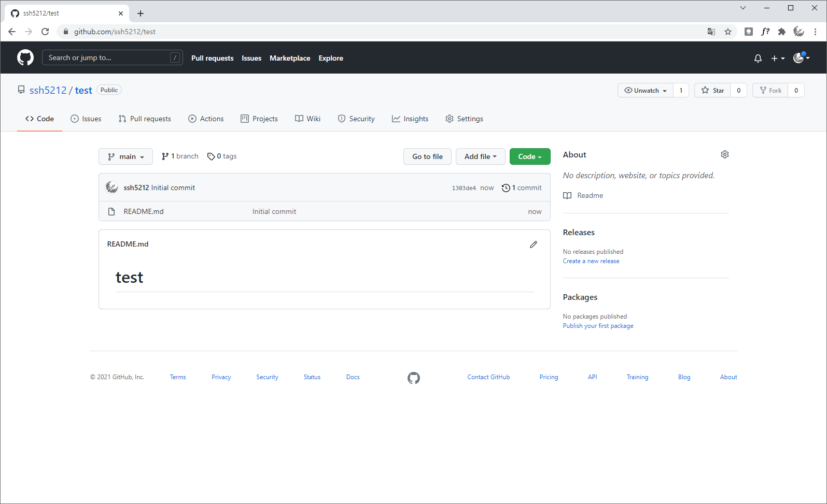Open the Insights tab
827x504 pixels.
[x=410, y=119]
